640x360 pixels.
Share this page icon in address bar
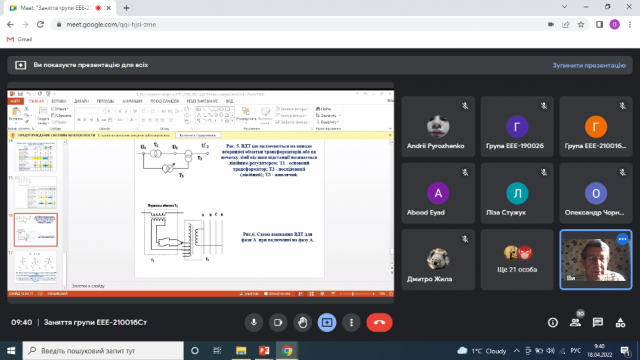point(566,24)
